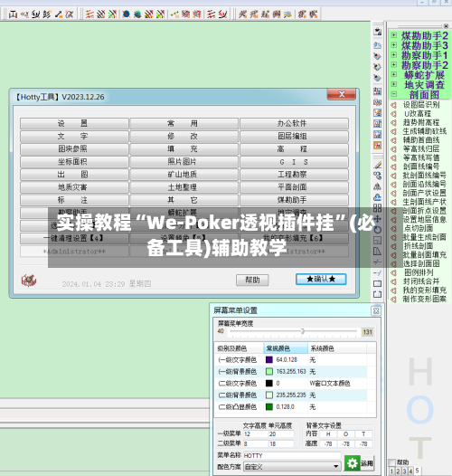This screenshot has height=476, width=452.
Task: Click the icon beside 趋势附高程
Action: (x=393, y=123)
